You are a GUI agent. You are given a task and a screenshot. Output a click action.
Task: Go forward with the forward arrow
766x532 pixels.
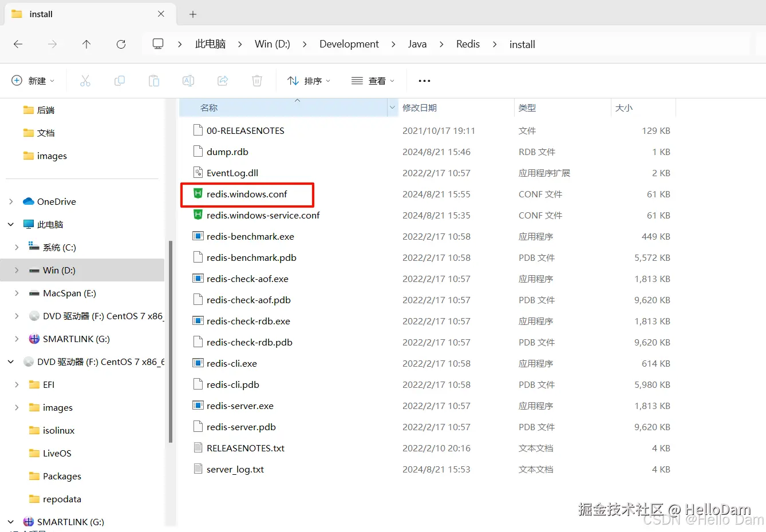(52, 44)
